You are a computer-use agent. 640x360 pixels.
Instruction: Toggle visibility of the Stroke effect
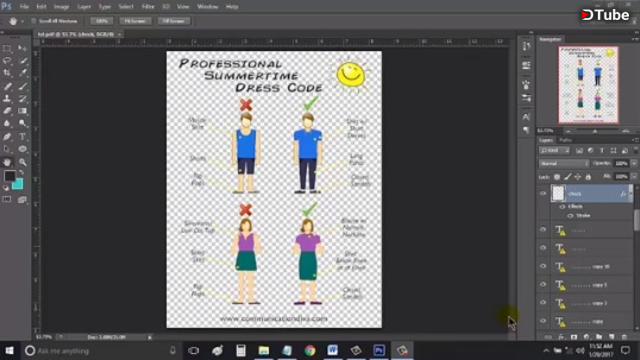(x=570, y=216)
